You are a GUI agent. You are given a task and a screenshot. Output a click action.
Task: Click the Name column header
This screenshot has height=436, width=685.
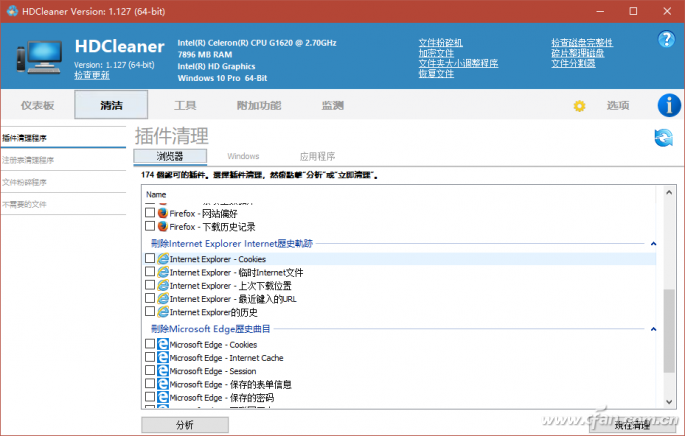pyautogui.click(x=156, y=194)
